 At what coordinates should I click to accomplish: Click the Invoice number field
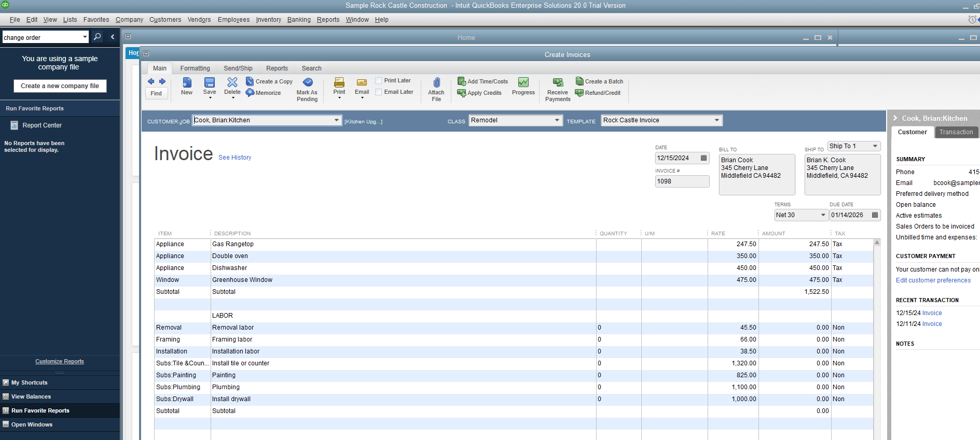682,181
